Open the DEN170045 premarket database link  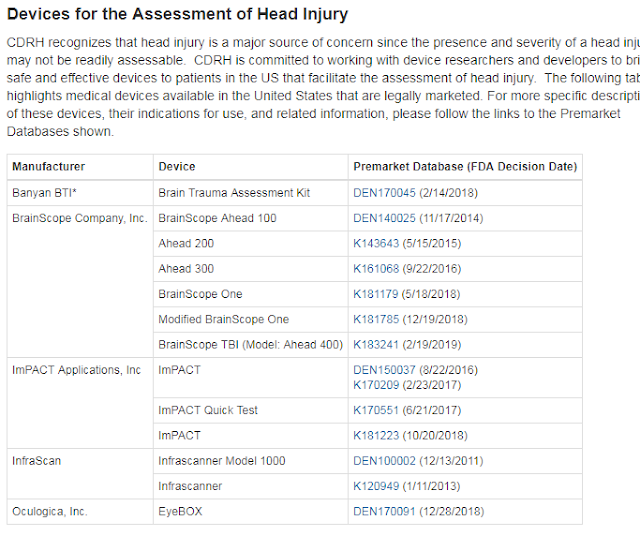pyautogui.click(x=384, y=193)
